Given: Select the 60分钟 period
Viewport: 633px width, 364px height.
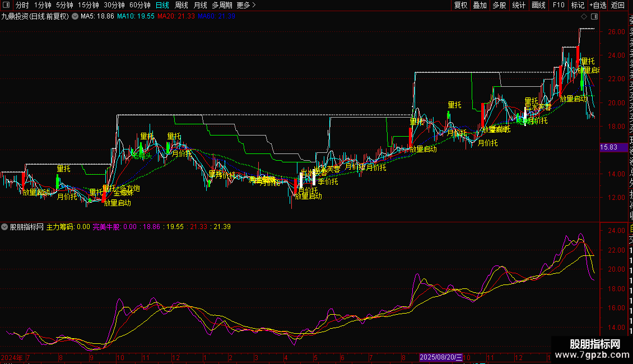Looking at the screenshot, I should (x=140, y=5).
